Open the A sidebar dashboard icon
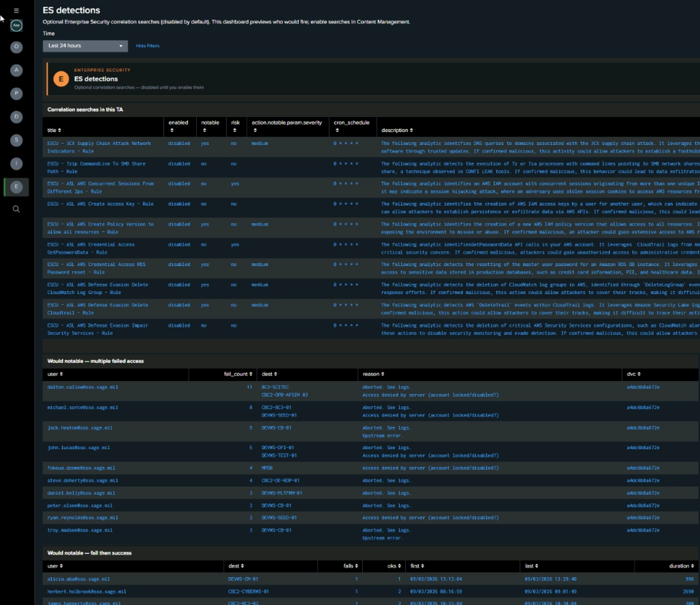700x605 pixels. (x=16, y=70)
